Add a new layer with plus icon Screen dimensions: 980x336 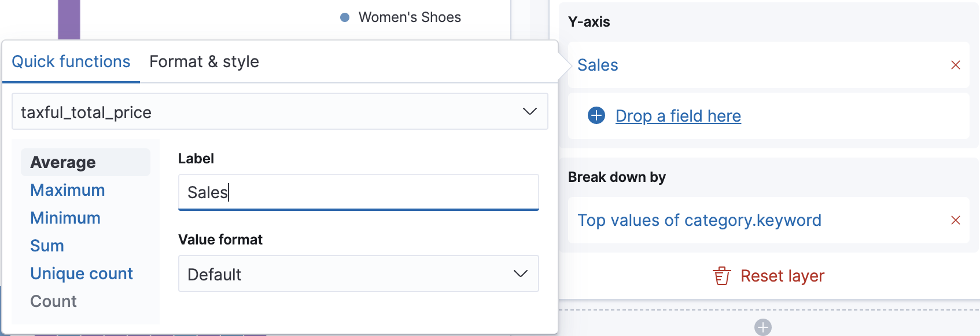pos(762,327)
